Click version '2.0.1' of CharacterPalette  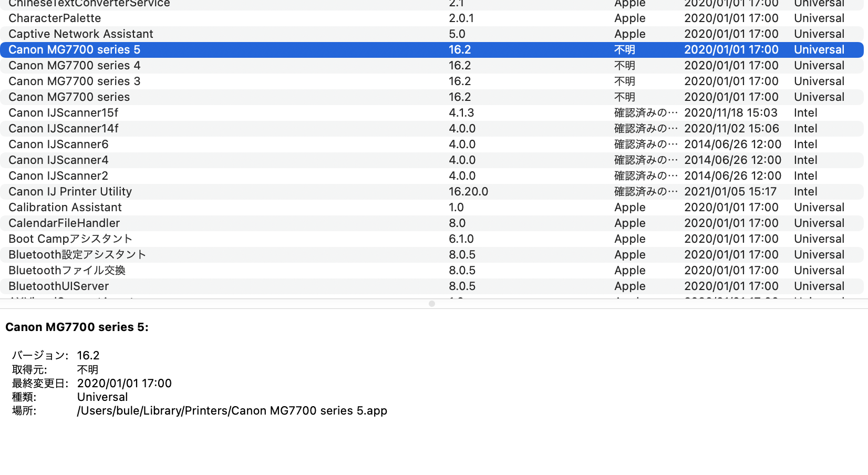(x=461, y=18)
